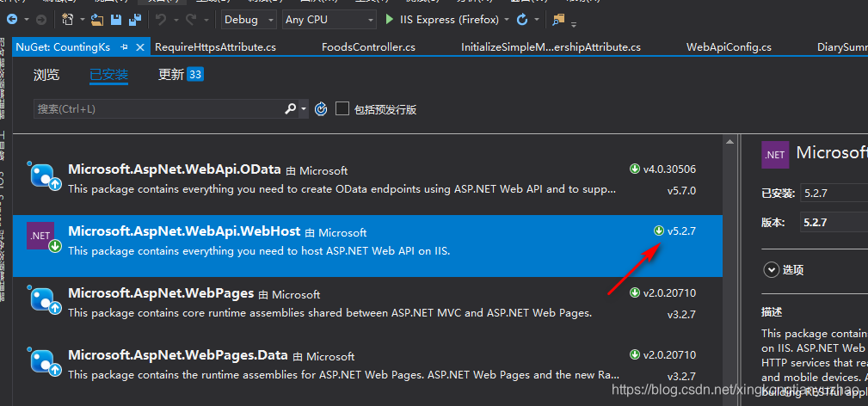Open the New Project dropdown arrow

pyautogui.click(x=83, y=20)
